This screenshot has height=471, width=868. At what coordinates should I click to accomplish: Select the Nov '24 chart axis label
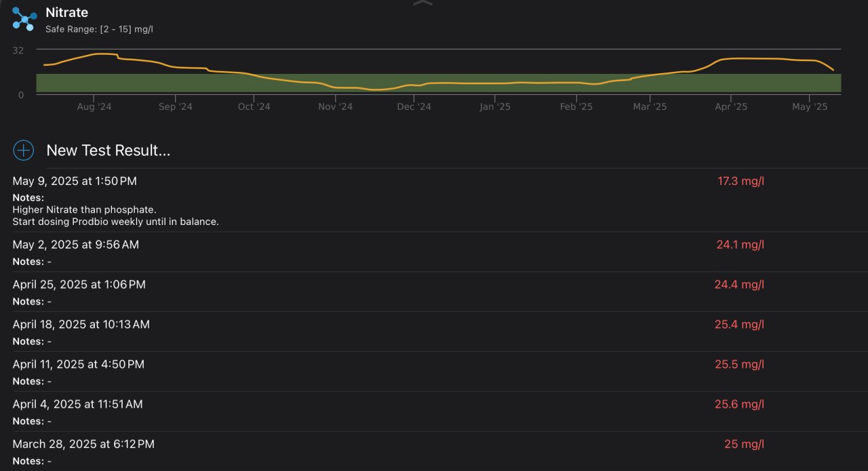pos(335,107)
